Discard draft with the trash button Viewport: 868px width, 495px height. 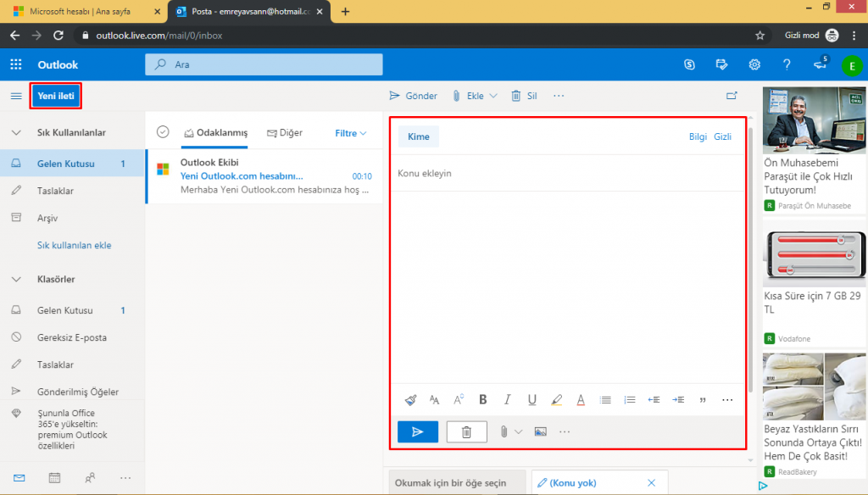click(467, 432)
